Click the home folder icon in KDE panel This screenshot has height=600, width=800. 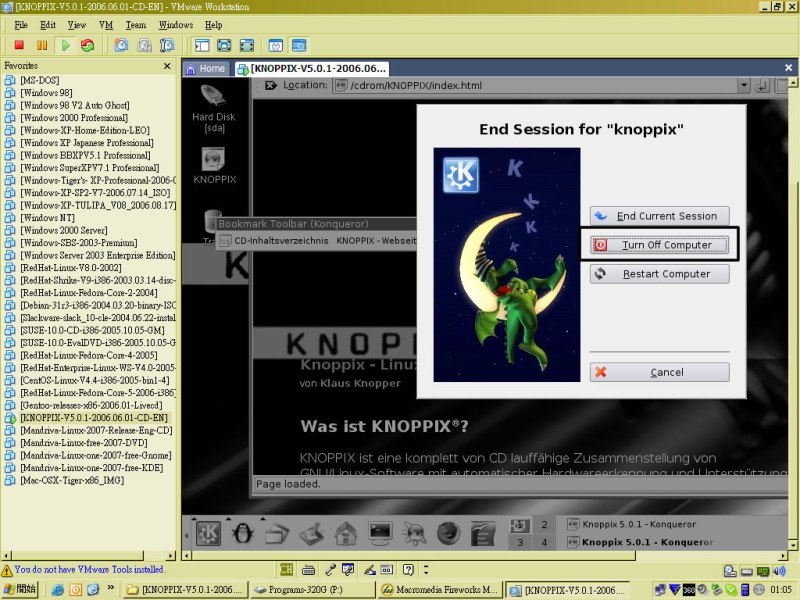point(345,533)
